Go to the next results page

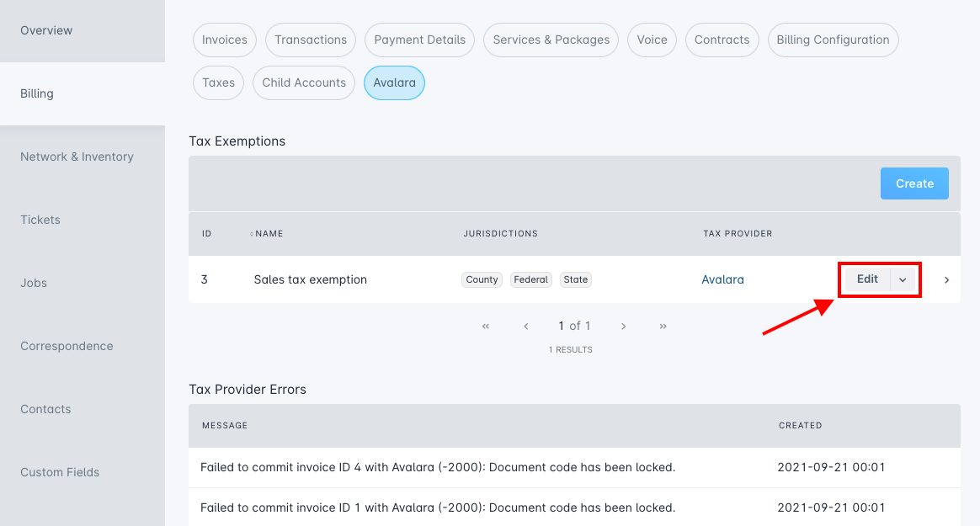pyautogui.click(x=623, y=326)
